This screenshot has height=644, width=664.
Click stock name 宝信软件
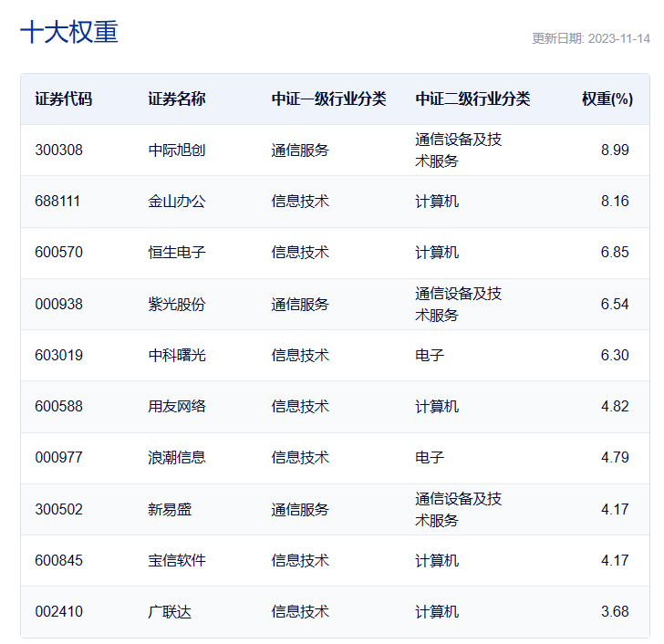coord(177,561)
